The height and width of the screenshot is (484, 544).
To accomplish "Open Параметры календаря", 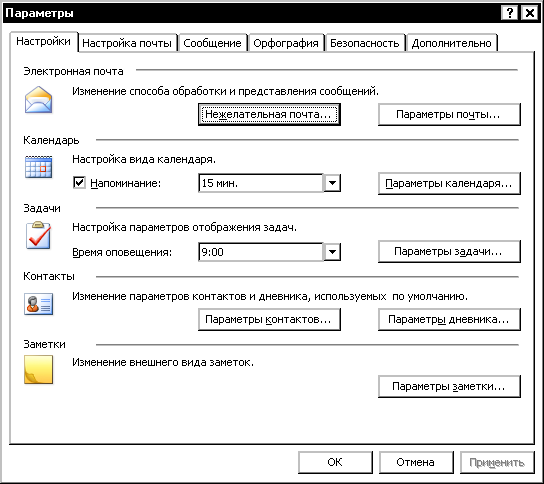I will [449, 183].
